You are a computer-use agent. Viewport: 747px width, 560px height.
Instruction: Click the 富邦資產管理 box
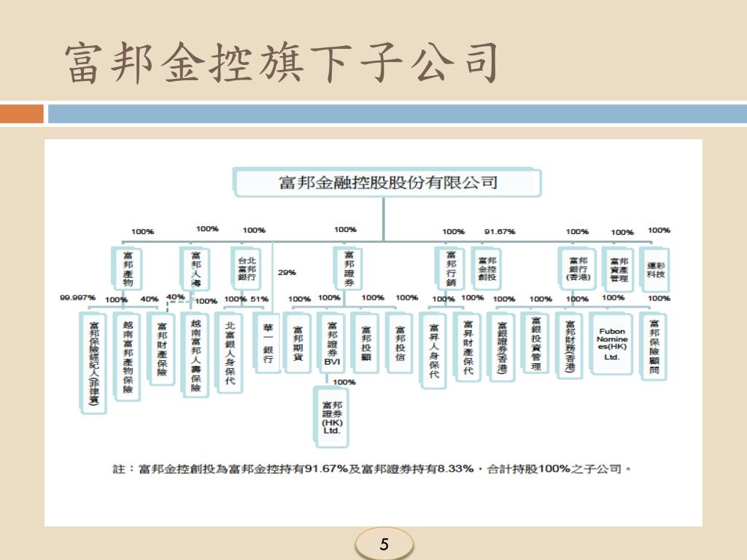(619, 270)
